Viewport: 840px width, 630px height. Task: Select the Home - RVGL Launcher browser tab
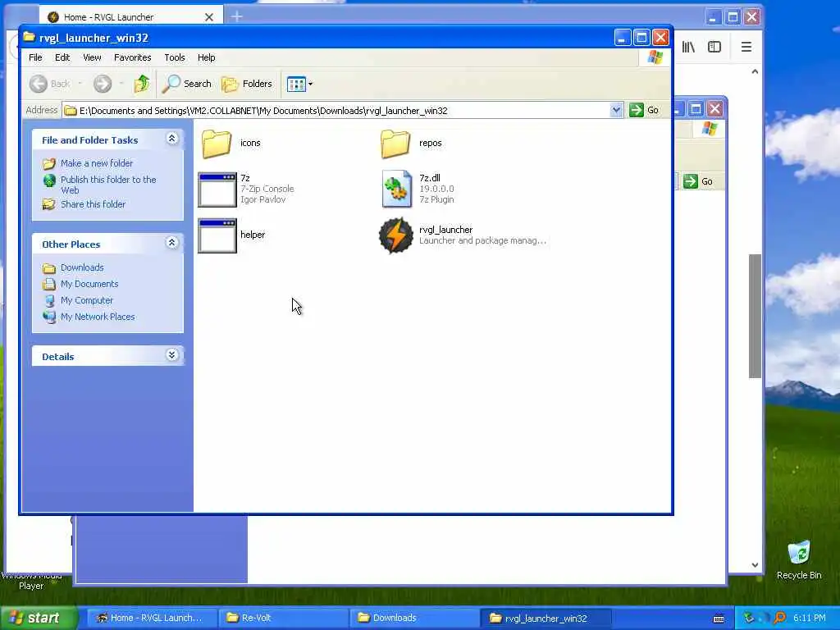point(131,17)
